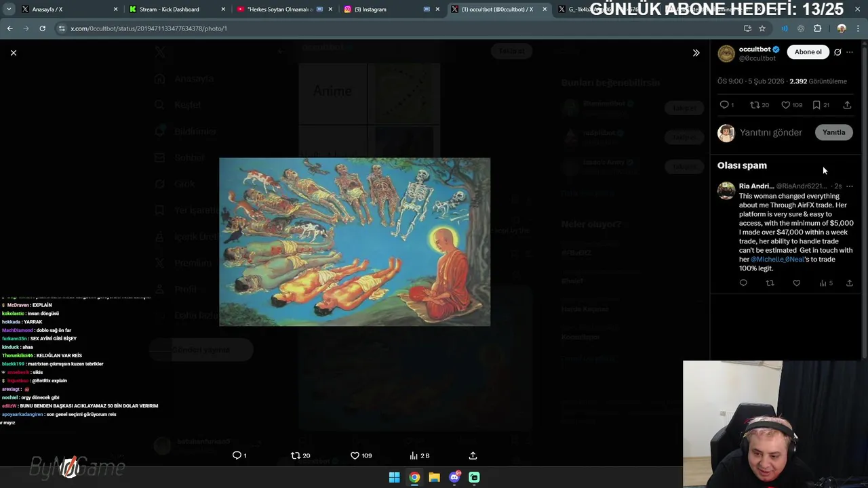Viewport: 868px width, 488px height.
Task: Repost Ria Andri's comment
Action: pos(770,283)
